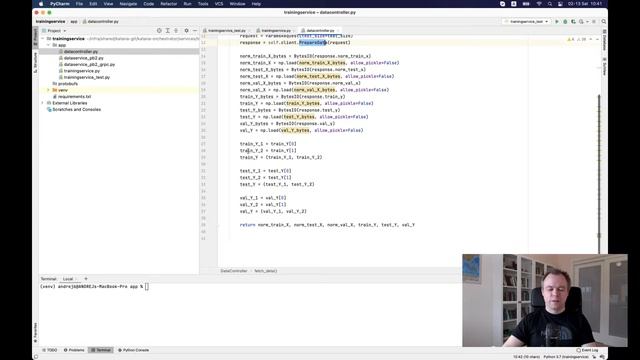The image size is (640, 360).
Task: Hide the Project tool window
Action: [x=195, y=31]
